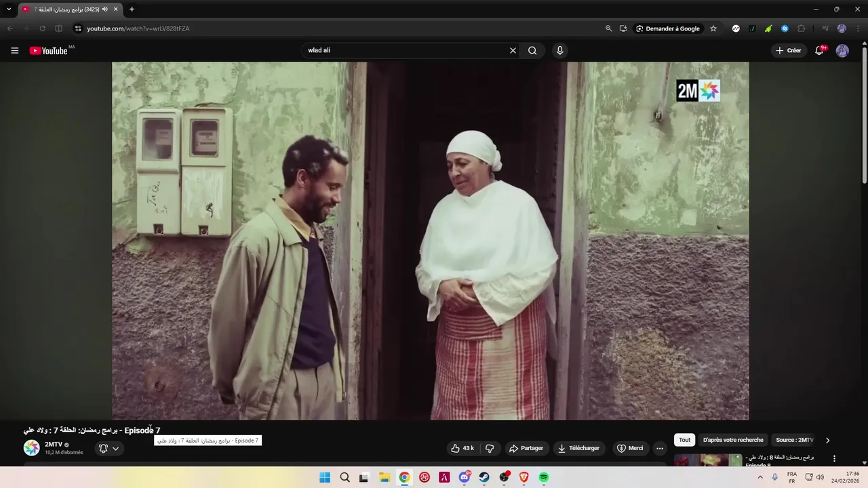Click the address bar URL
Viewport: 868px width, 488px height.
(x=138, y=28)
